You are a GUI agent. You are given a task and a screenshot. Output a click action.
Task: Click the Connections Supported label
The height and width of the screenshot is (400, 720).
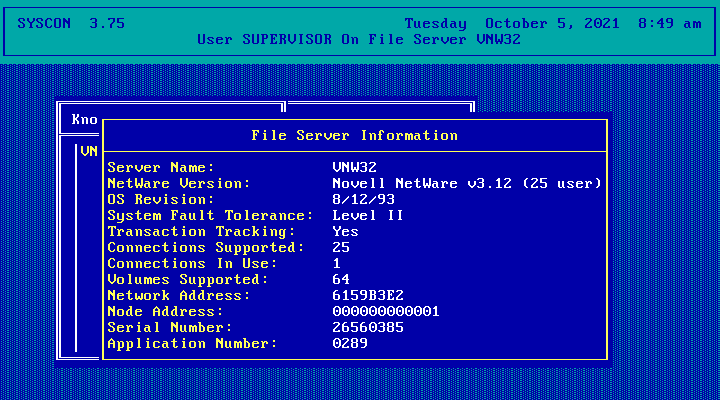coord(206,248)
